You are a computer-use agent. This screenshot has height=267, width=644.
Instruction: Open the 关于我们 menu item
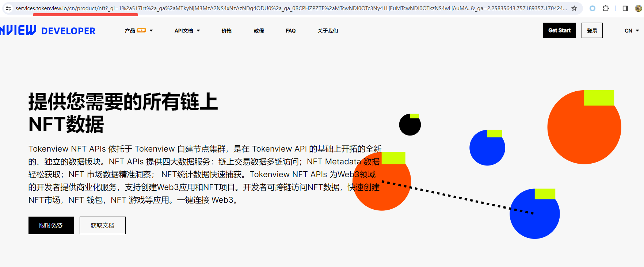pyautogui.click(x=328, y=31)
